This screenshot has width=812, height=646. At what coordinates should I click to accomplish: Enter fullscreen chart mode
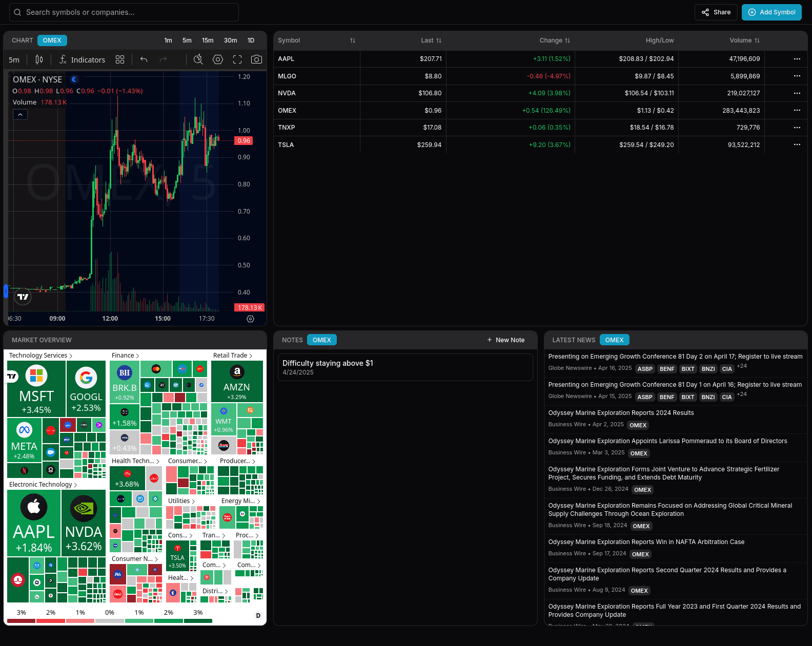pyautogui.click(x=237, y=59)
